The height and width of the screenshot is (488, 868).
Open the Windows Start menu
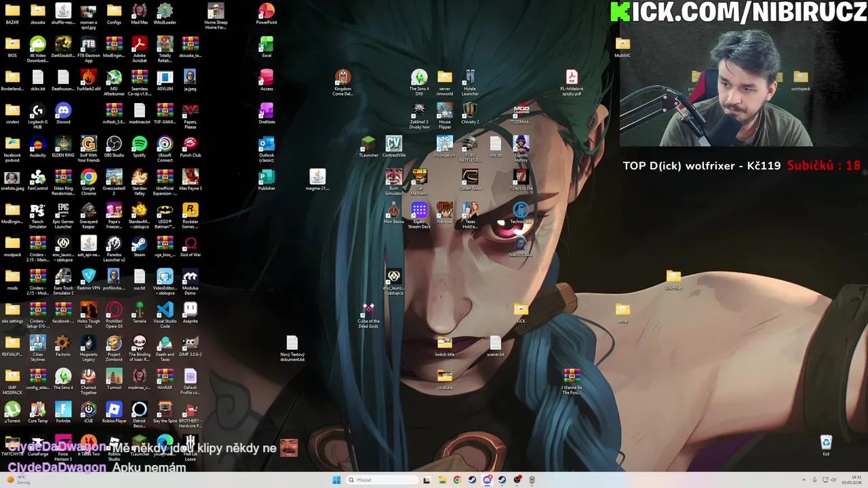coord(336,480)
